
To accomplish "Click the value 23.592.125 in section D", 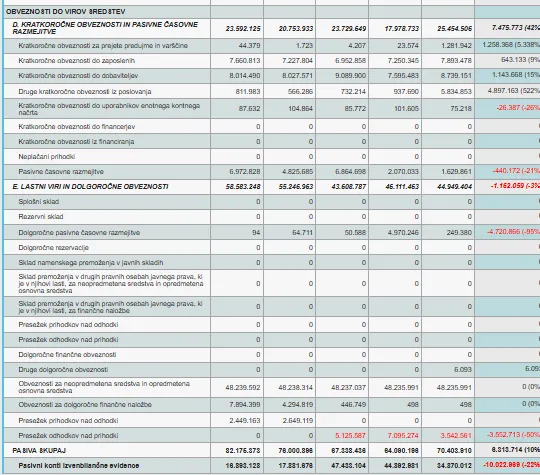I will (243, 29).
